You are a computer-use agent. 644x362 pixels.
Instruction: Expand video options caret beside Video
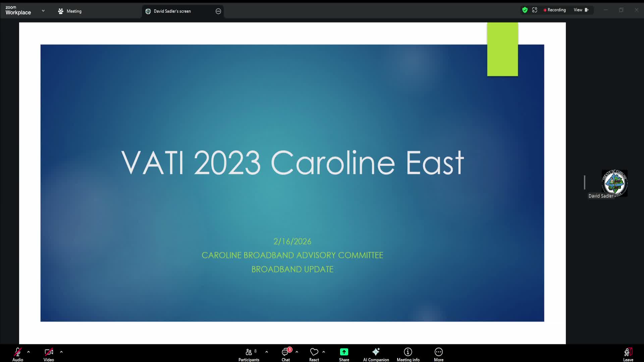coord(61,352)
